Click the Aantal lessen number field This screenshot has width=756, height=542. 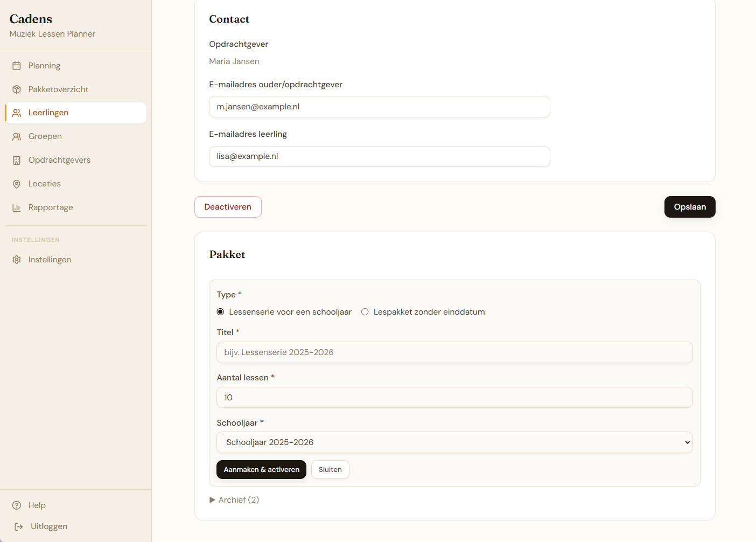click(x=454, y=398)
